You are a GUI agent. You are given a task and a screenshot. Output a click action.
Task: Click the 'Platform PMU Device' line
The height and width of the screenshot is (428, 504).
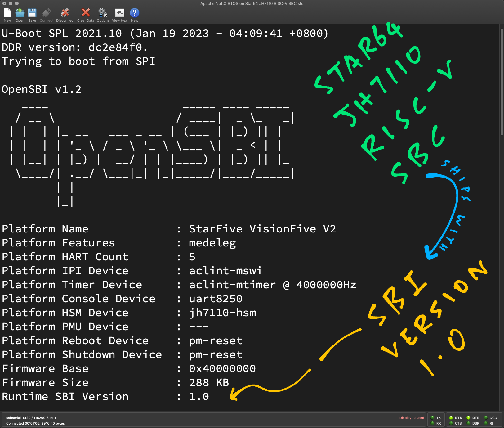105,327
